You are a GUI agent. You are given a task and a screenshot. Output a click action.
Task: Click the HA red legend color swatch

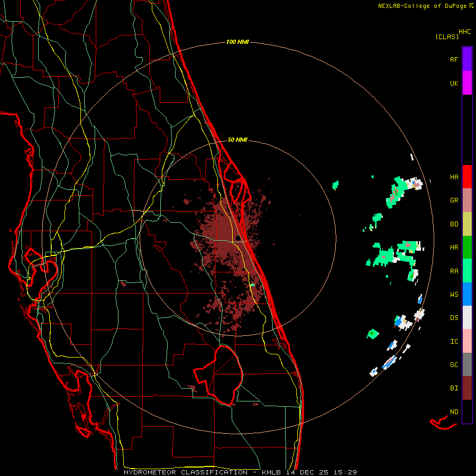467,177
